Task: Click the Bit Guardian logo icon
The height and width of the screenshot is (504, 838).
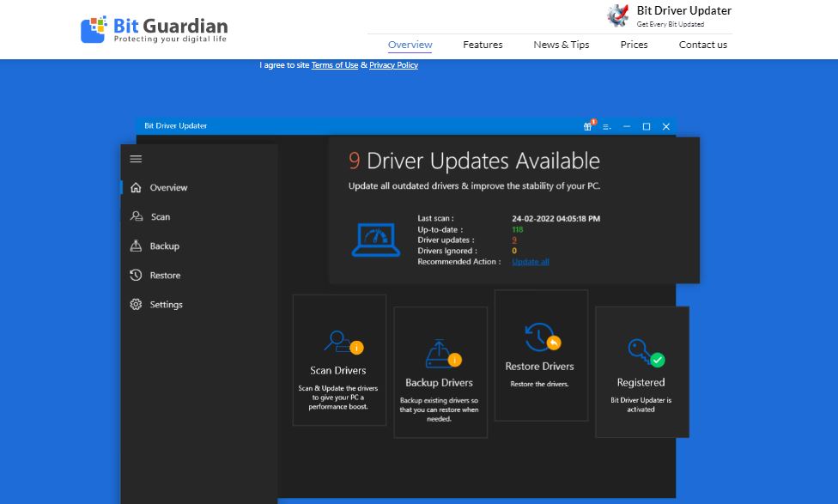Action: point(94,29)
